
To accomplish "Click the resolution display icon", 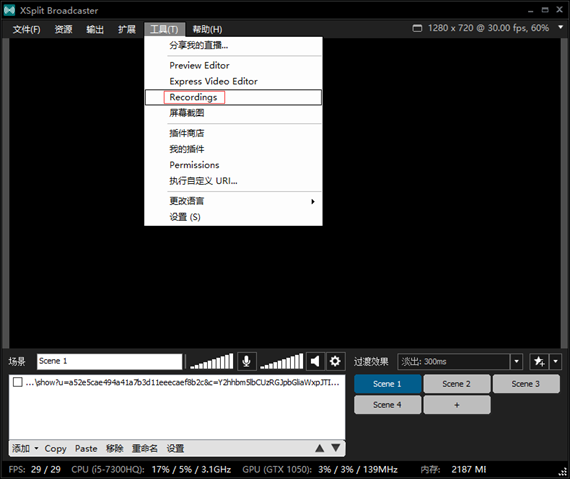I will pos(417,28).
